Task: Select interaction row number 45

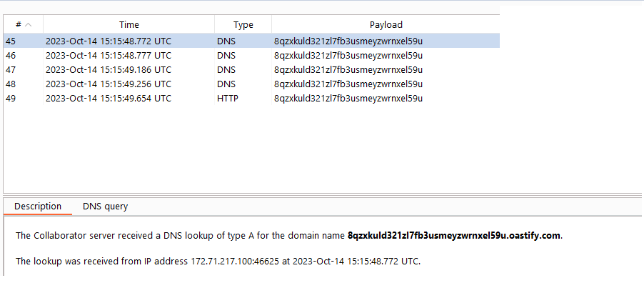Action: click(251, 41)
